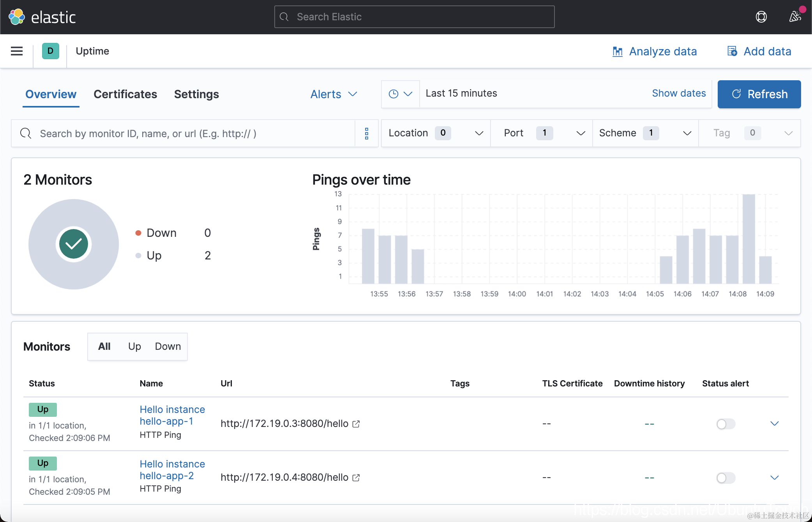Viewport: 812px width, 522px height.
Task: Click the Elastic logo icon
Action: tap(17, 17)
